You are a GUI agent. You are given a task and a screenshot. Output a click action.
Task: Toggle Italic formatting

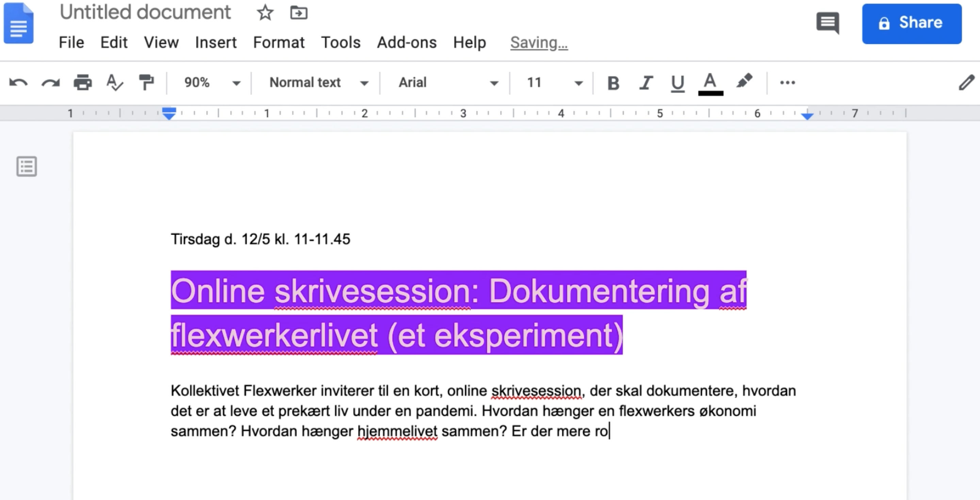(646, 83)
